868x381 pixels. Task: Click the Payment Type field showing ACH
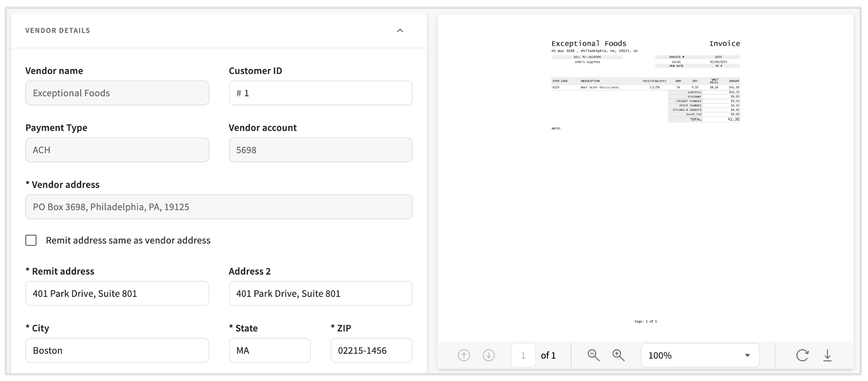point(117,150)
